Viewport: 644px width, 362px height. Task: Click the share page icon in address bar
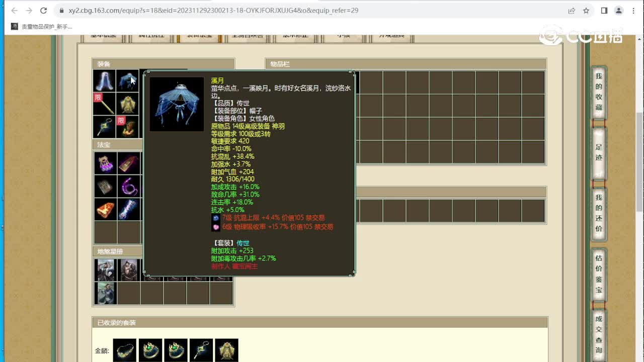pyautogui.click(x=572, y=11)
